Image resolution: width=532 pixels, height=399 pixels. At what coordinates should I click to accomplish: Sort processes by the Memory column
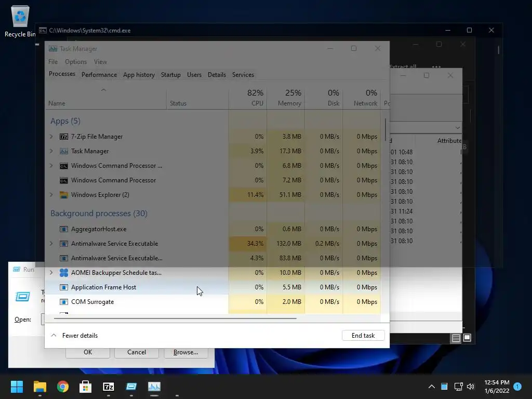[286, 98]
